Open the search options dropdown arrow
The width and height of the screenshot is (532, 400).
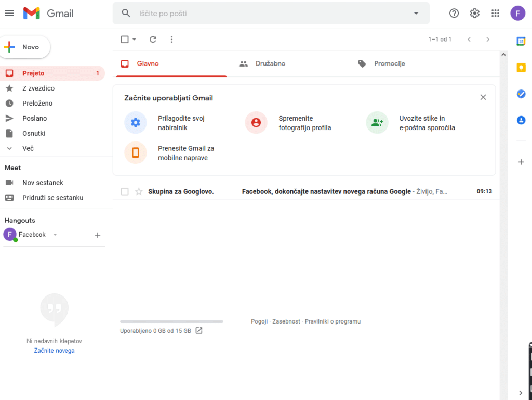[x=416, y=13]
